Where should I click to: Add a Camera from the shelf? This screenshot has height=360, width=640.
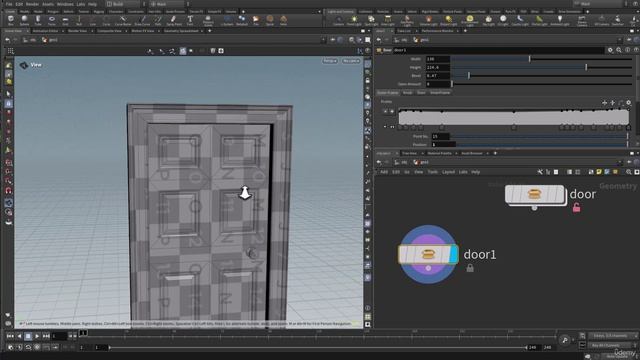click(x=338, y=20)
